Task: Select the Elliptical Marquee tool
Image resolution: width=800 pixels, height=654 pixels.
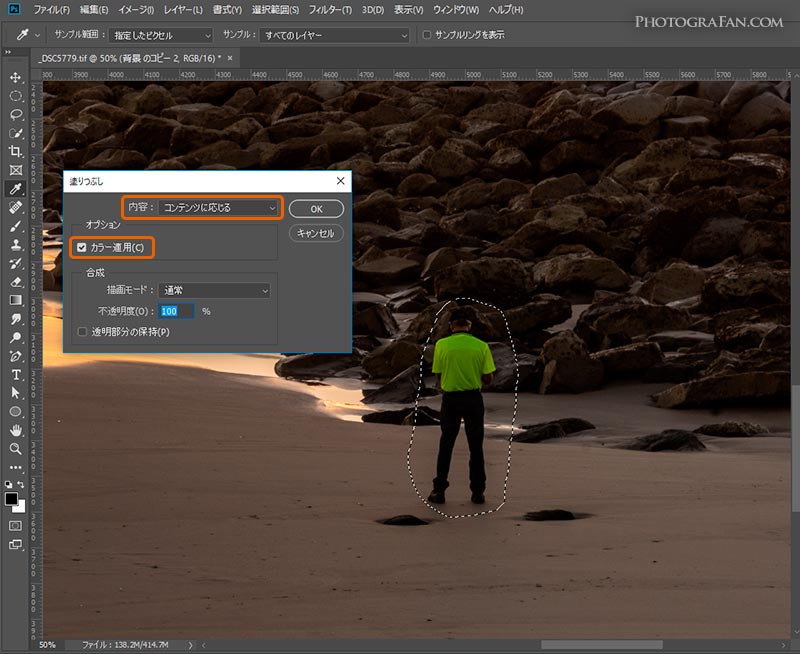Action: click(x=16, y=96)
